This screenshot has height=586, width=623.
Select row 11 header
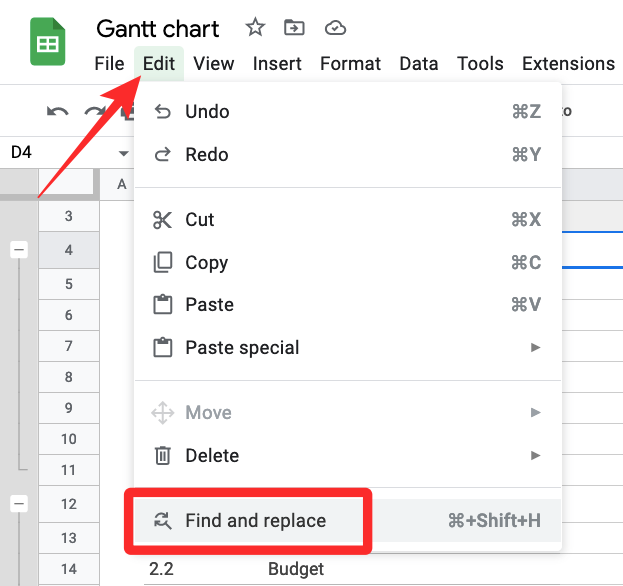point(69,470)
